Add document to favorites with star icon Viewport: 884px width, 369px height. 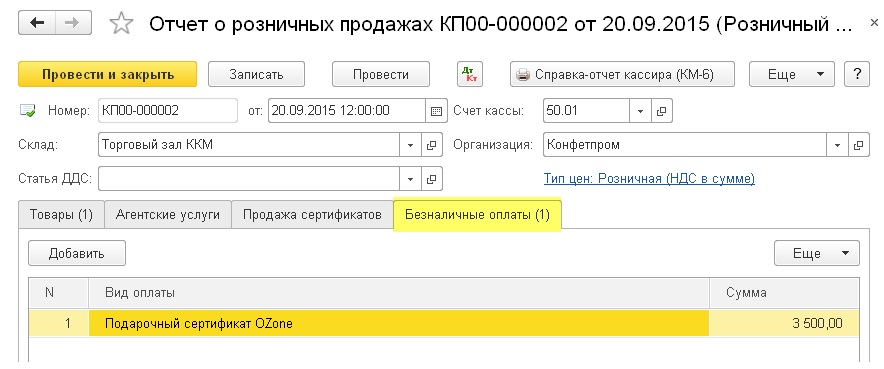(x=121, y=24)
